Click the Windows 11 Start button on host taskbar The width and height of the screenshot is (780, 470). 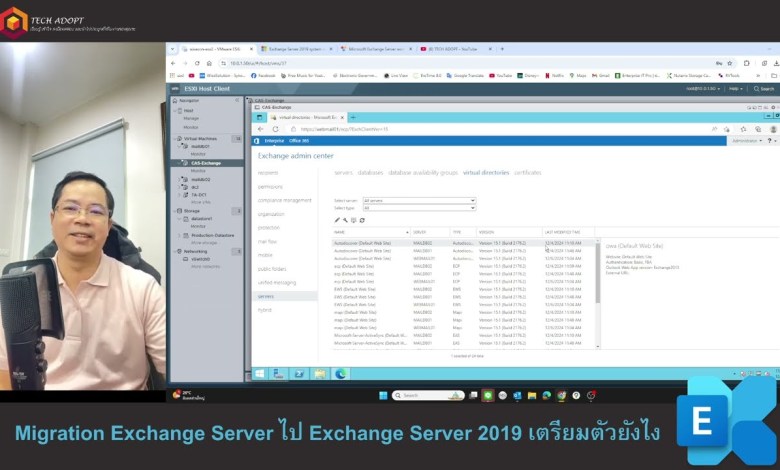pos(383,395)
